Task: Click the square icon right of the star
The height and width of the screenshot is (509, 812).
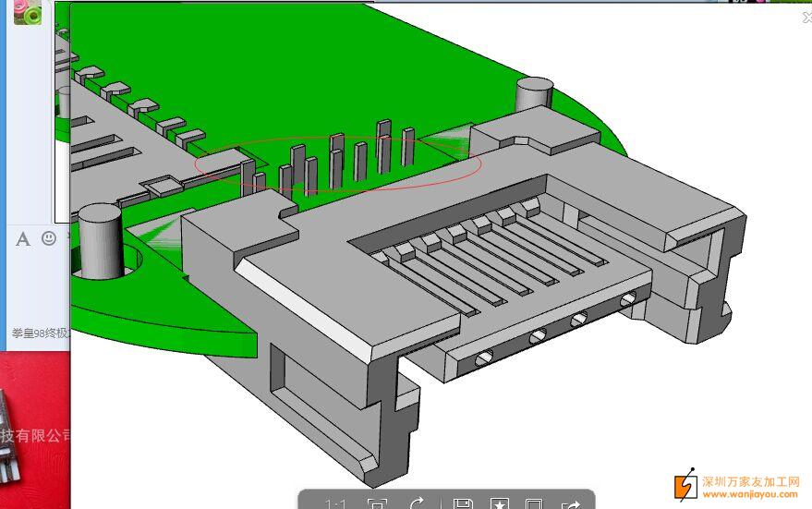Action: (533, 503)
